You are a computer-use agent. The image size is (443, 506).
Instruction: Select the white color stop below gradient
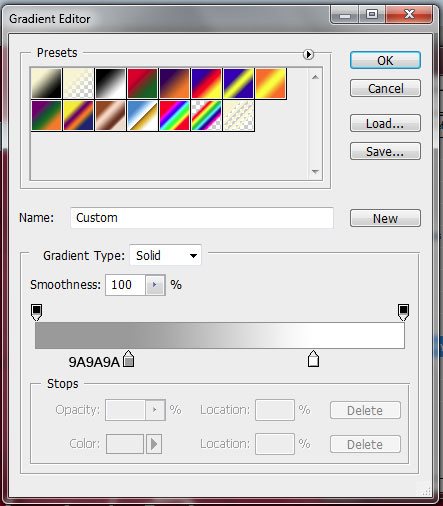pos(313,359)
